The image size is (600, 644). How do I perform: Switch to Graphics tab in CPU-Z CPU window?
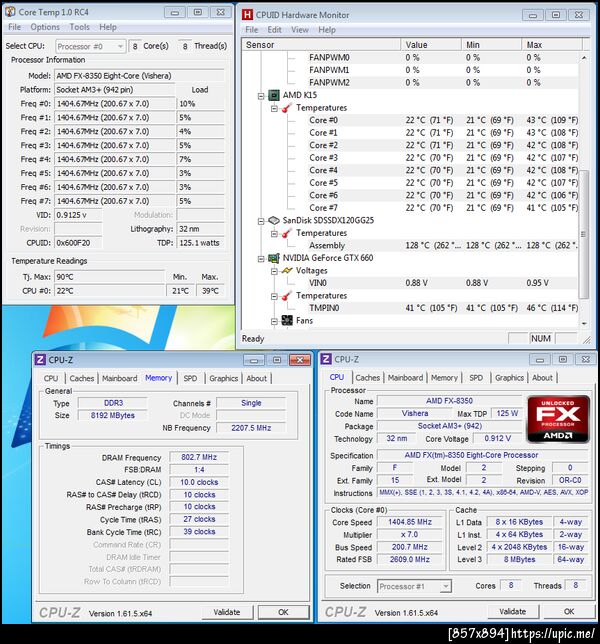509,377
